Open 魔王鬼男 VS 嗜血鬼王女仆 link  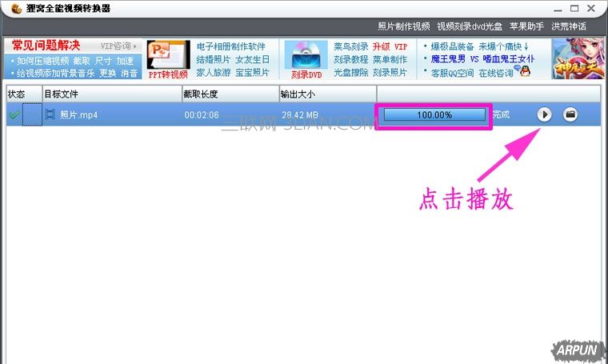(x=482, y=59)
